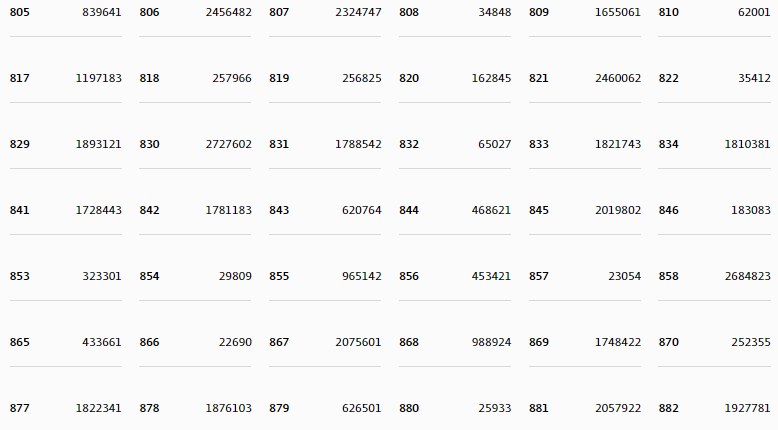Select the cell labeled 805

click(x=19, y=12)
